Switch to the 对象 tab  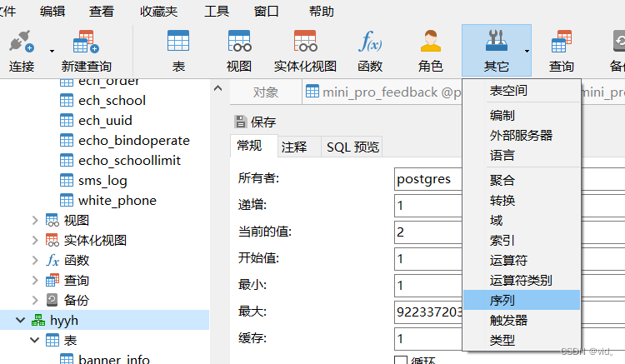coord(266,92)
